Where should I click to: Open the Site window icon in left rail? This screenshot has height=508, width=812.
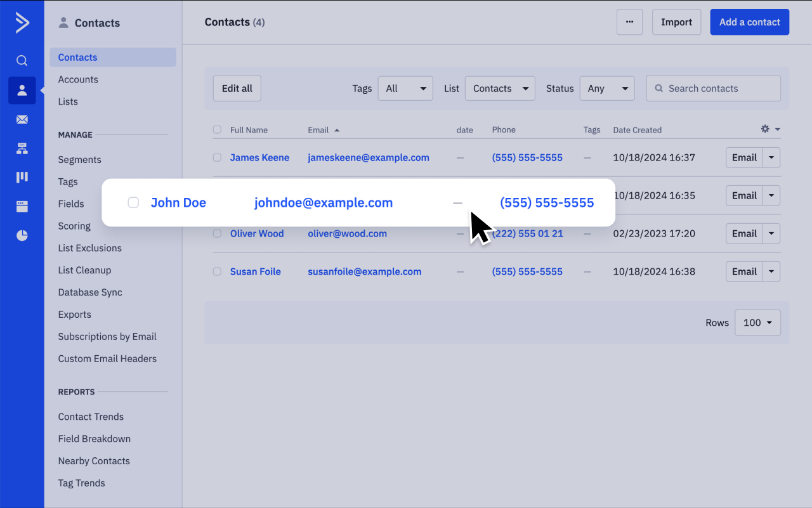coord(22,206)
